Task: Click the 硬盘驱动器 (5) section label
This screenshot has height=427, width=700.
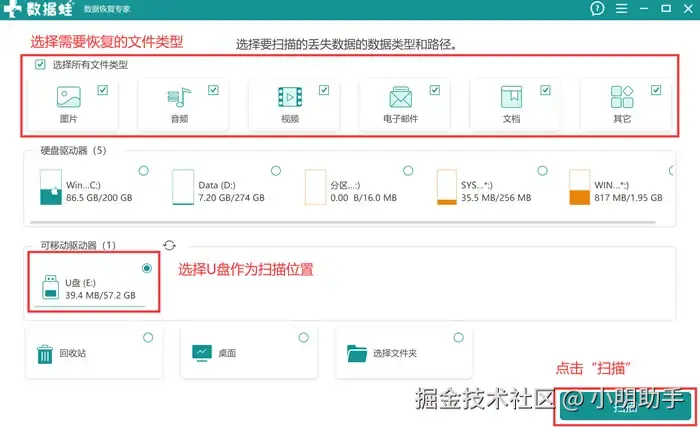Action: pos(73,151)
